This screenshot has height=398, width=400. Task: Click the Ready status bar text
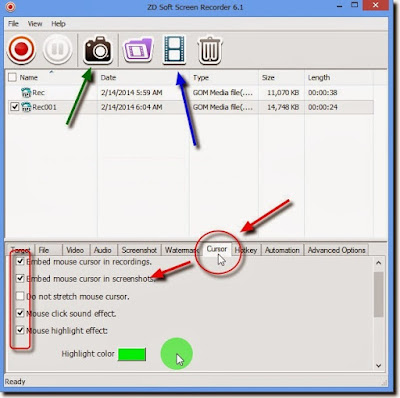15,381
